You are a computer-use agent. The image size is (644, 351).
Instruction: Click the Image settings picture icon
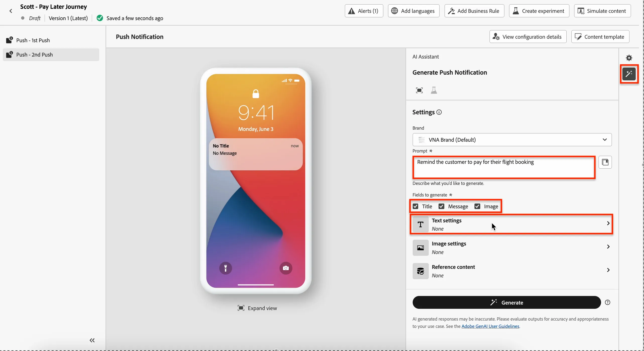[420, 248]
